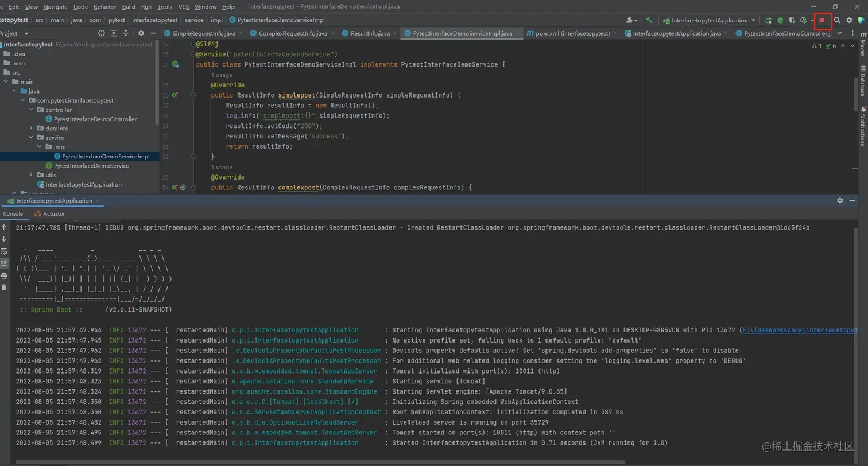This screenshot has height=466, width=868.
Task: Open the VCS menu
Action: coord(183,7)
